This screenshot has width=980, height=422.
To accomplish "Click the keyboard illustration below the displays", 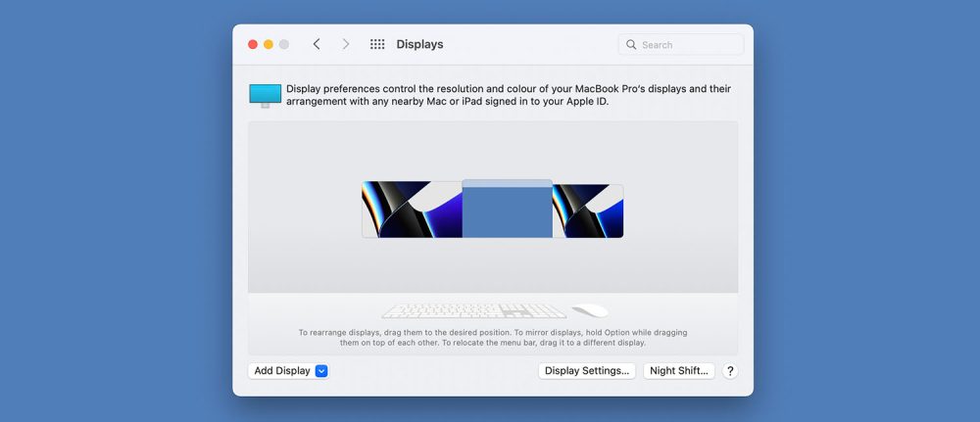I will point(473,310).
